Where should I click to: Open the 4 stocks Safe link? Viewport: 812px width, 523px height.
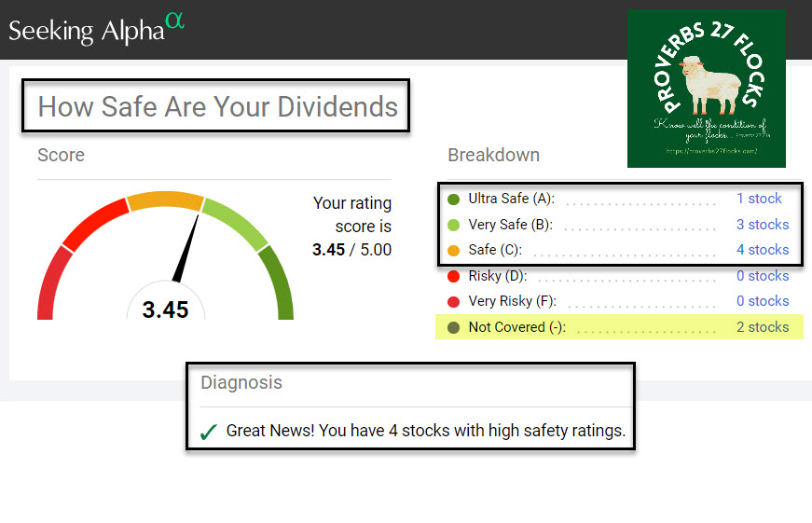pyautogui.click(x=763, y=250)
